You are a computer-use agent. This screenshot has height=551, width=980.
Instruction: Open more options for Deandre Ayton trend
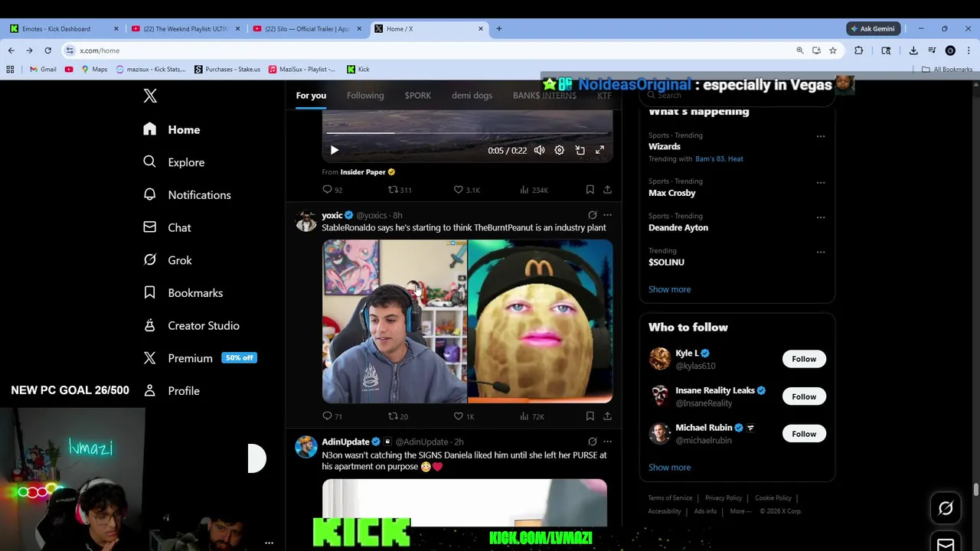coord(821,217)
